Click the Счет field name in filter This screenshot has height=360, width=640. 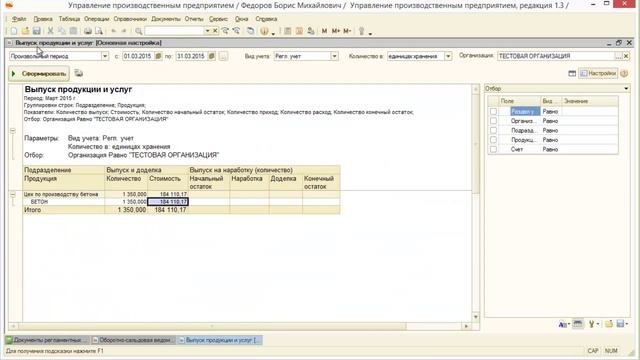point(517,149)
